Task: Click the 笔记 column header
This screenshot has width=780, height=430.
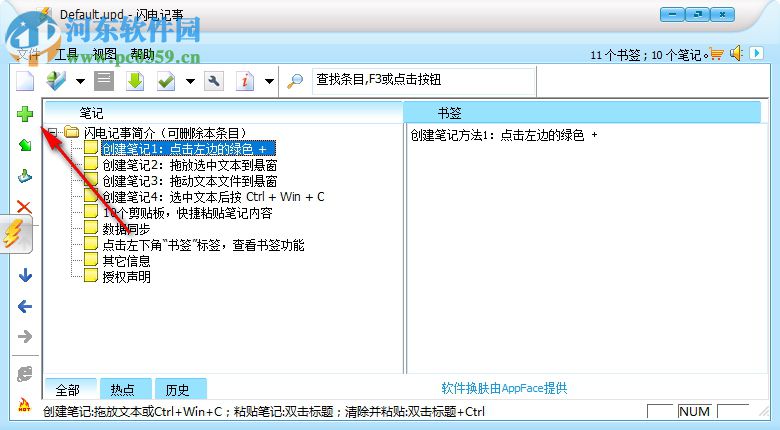Action: 223,113
